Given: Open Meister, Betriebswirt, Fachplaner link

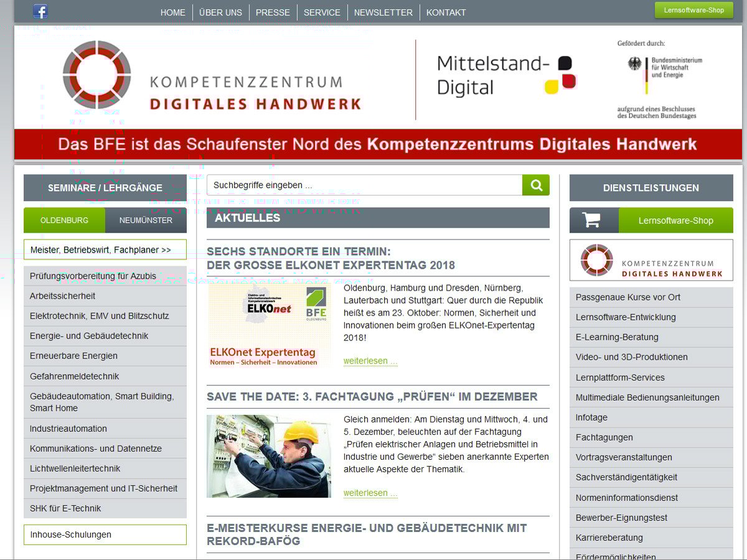Looking at the screenshot, I should click(x=105, y=250).
